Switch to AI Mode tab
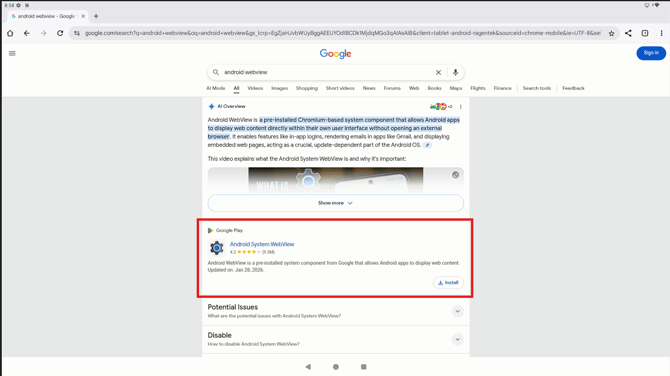This screenshot has width=670, height=376. (216, 88)
